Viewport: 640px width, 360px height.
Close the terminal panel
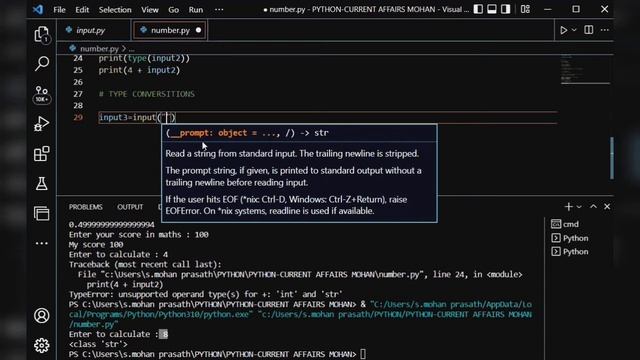(607, 207)
